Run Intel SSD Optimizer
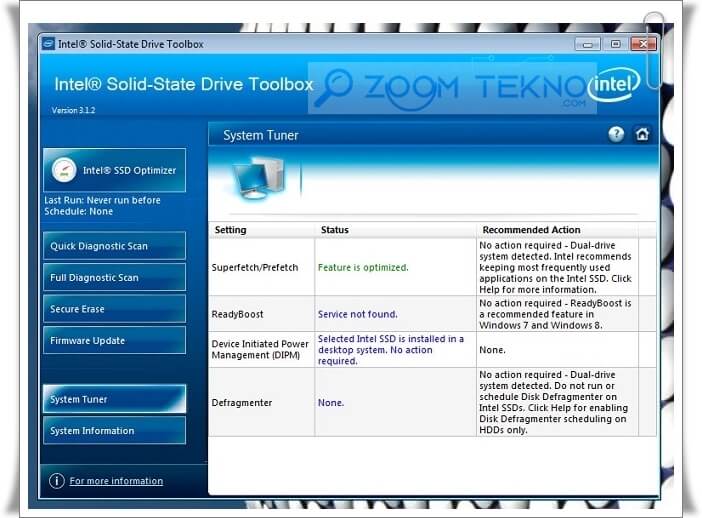Viewport: 702px width, 518px height. [x=115, y=170]
